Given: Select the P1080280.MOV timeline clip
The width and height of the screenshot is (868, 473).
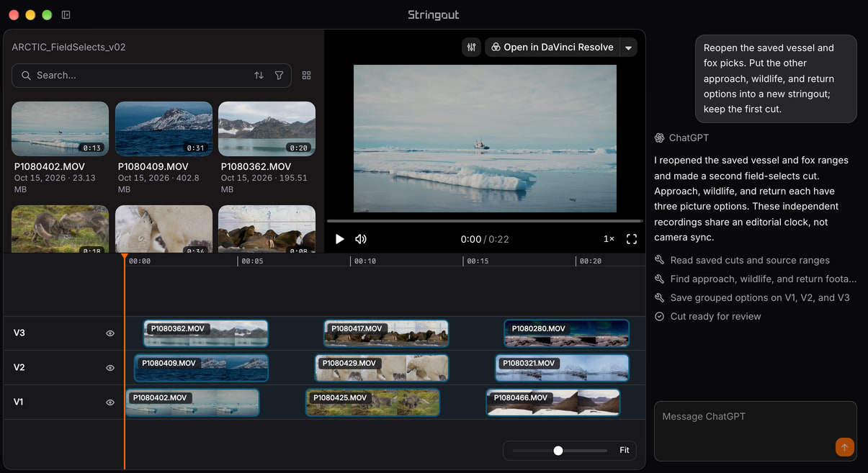Looking at the screenshot, I should click(x=566, y=333).
